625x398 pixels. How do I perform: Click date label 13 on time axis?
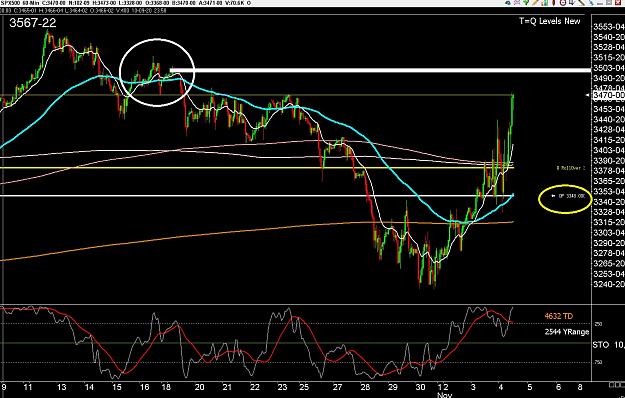(x=62, y=387)
